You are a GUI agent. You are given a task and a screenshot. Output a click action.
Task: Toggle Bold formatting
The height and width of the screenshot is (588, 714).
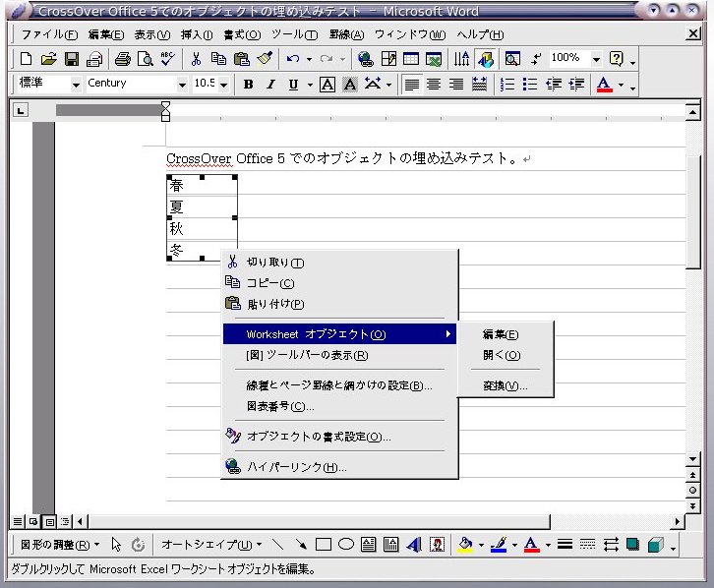[248, 85]
